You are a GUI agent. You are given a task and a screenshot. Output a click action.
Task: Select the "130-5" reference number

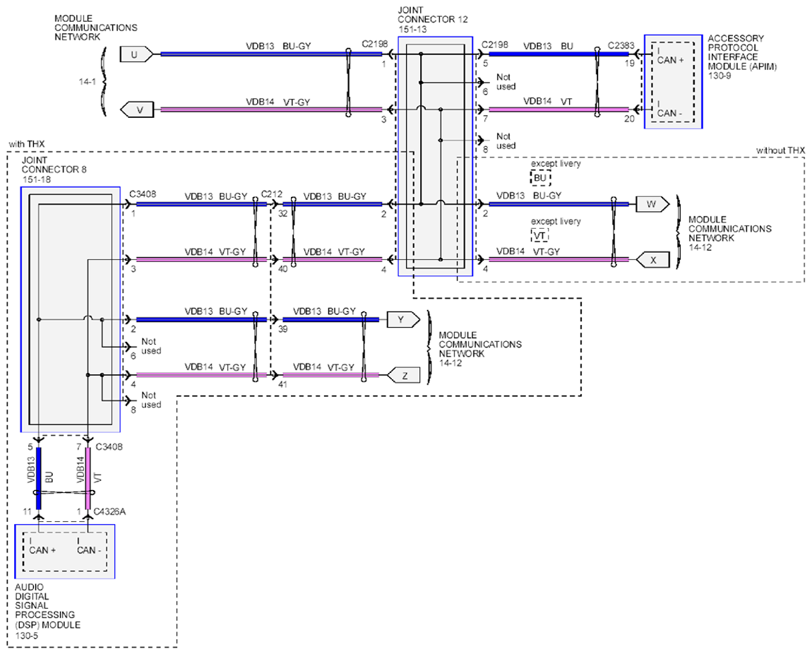tap(26, 636)
